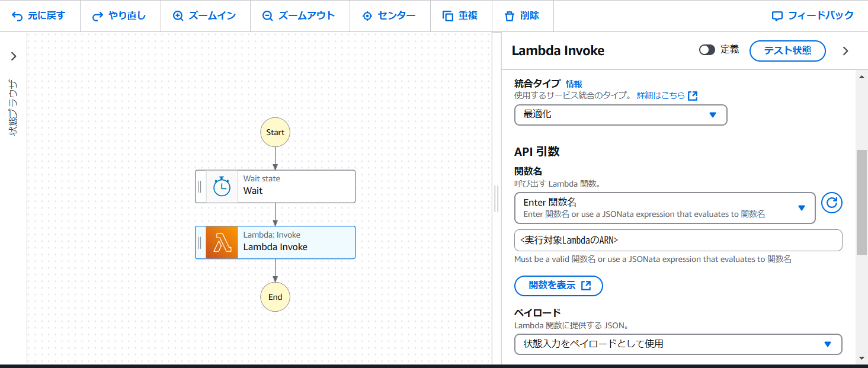Screen dimensions: 868x368
Task: Select the Wait state node
Action: coord(276,187)
